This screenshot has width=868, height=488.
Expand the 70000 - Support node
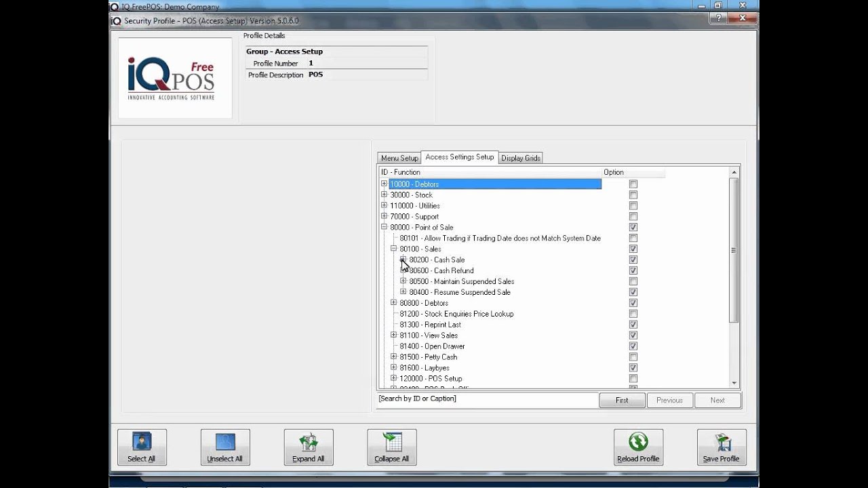point(384,216)
